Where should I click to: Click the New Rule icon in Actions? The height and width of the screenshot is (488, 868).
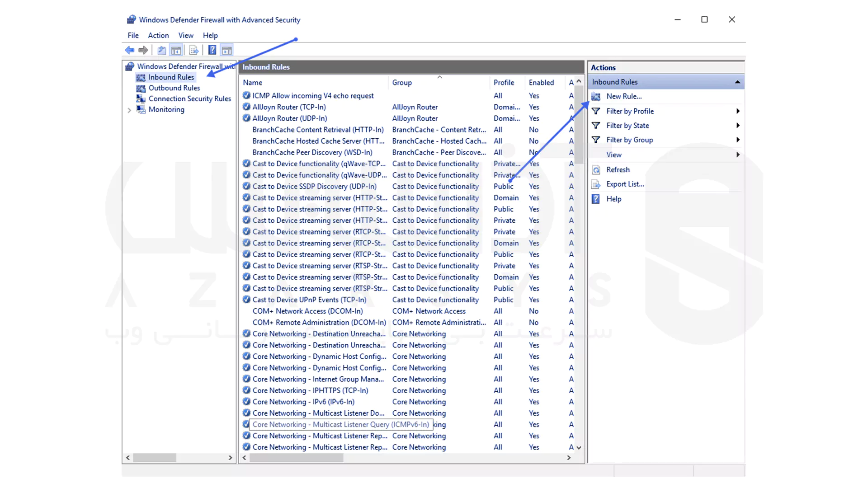tap(596, 96)
